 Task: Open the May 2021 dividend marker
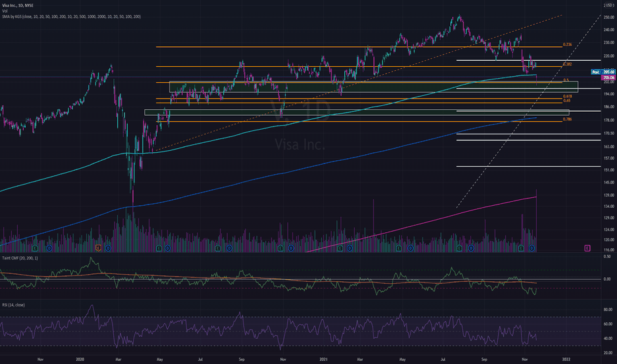click(410, 248)
